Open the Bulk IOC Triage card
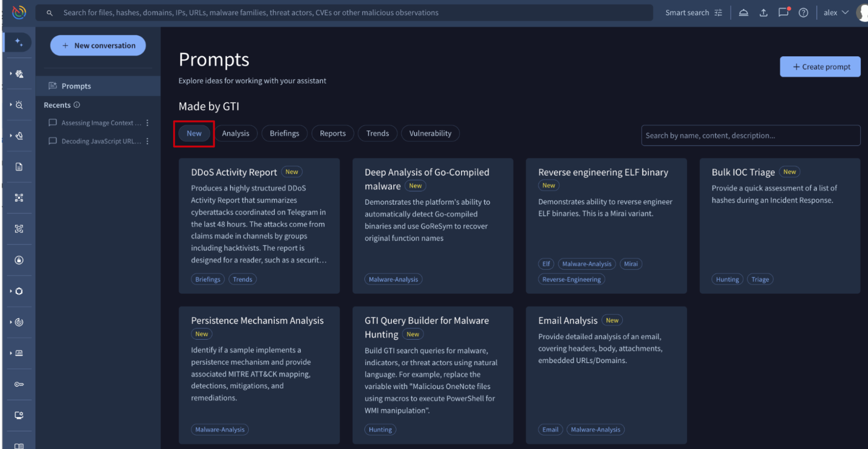Viewport: 868px width, 449px height. pyautogui.click(x=780, y=226)
